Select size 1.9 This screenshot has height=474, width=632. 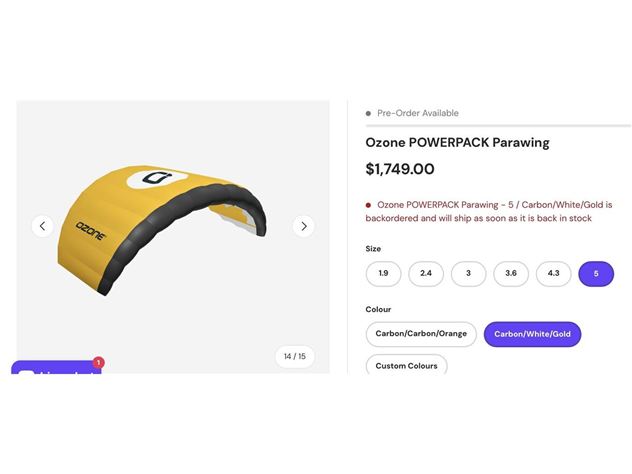coord(383,274)
